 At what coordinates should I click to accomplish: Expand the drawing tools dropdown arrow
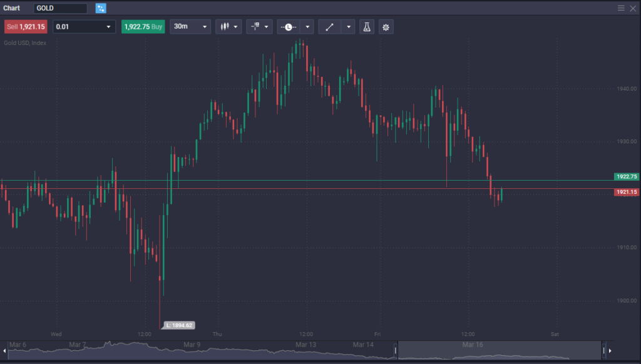click(x=348, y=26)
